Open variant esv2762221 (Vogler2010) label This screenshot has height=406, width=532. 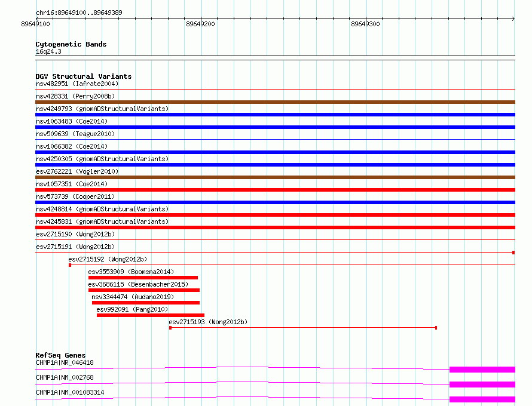[x=77, y=171]
